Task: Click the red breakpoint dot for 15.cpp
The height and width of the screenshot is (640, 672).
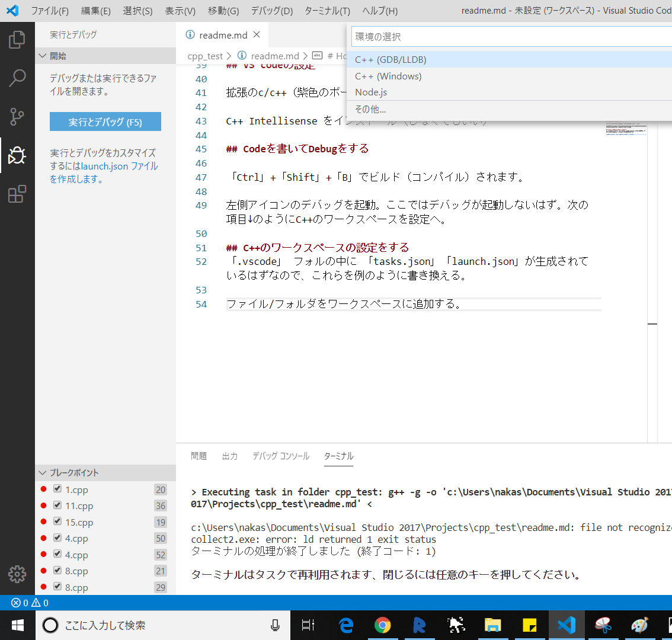Action: (x=43, y=521)
